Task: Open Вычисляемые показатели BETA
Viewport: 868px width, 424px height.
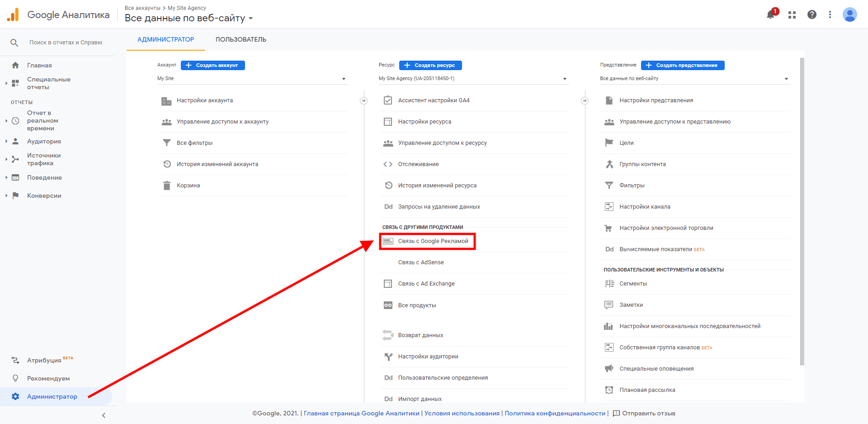Action: (662, 249)
